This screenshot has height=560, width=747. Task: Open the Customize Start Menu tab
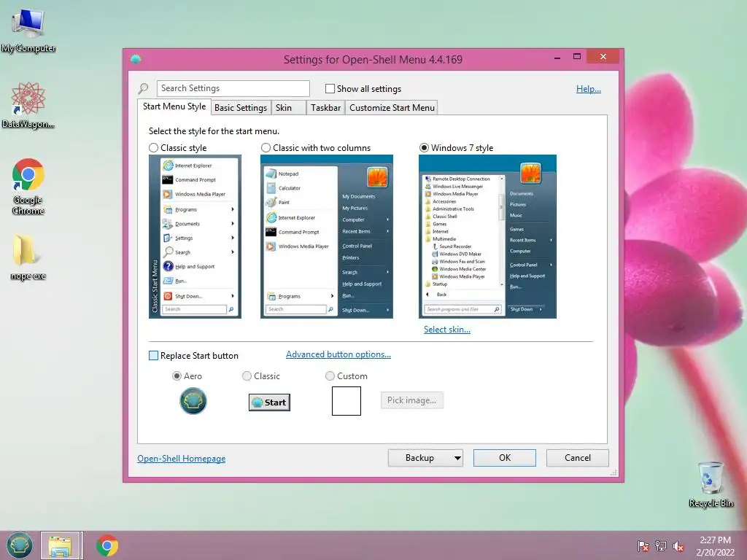click(392, 108)
